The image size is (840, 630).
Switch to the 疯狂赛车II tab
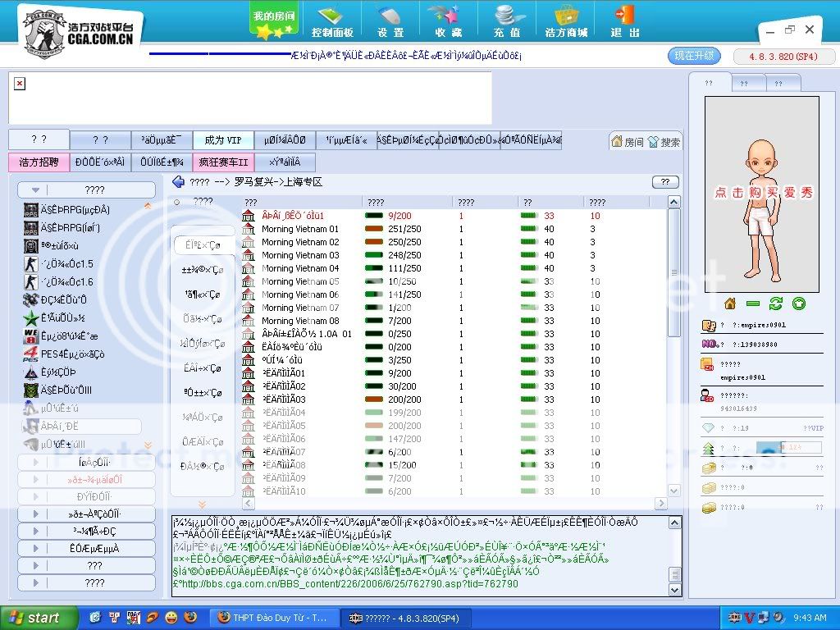pos(223,162)
